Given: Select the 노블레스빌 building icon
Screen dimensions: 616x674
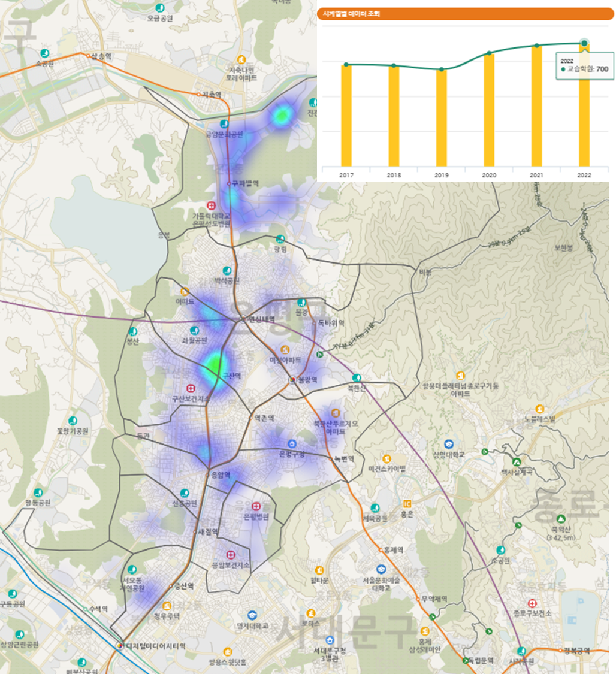Looking at the screenshot, I should pyautogui.click(x=539, y=409).
